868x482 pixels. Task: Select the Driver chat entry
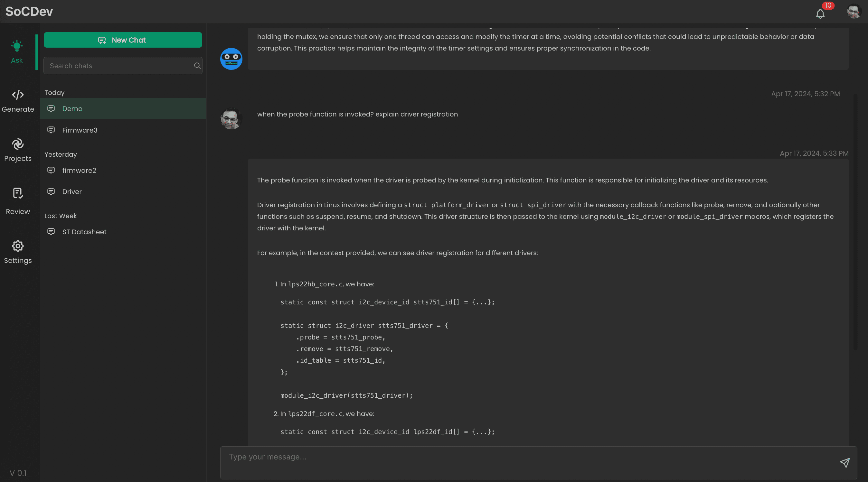click(x=72, y=191)
